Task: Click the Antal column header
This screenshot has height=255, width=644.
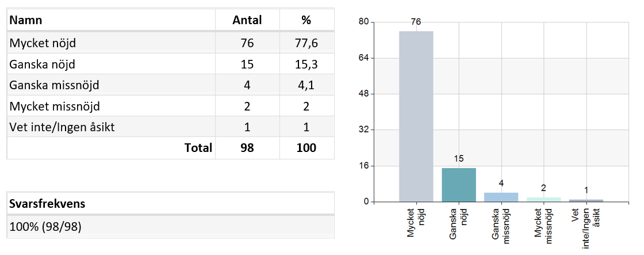Action: (x=247, y=20)
